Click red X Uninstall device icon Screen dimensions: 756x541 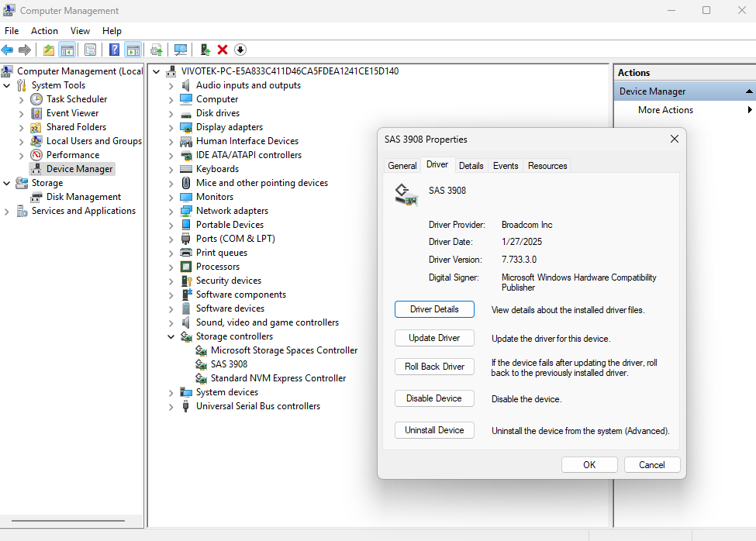coord(223,50)
